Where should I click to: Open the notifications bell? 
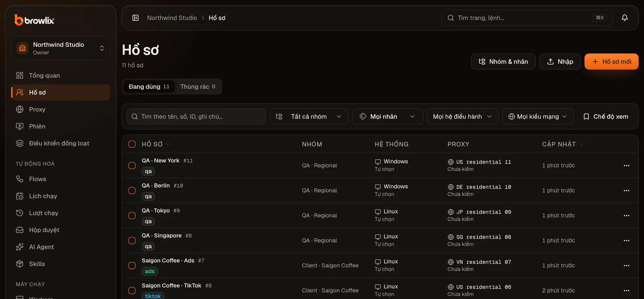[625, 18]
